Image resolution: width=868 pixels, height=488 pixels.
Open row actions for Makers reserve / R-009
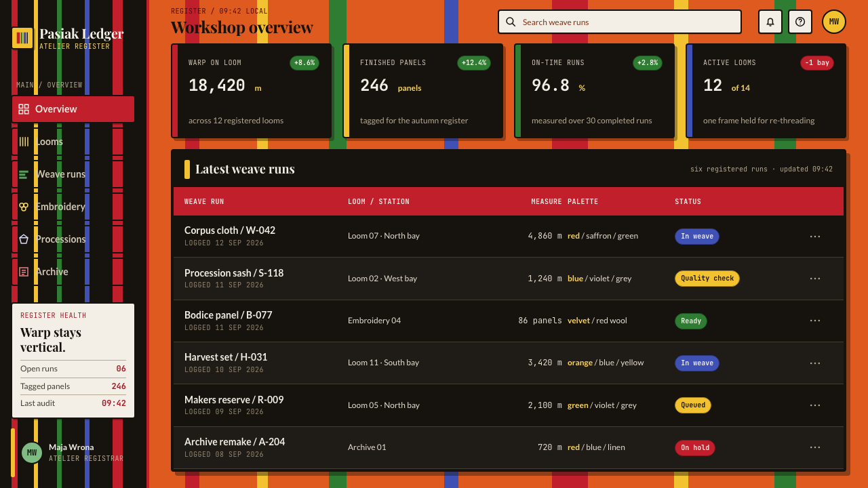[x=815, y=405]
